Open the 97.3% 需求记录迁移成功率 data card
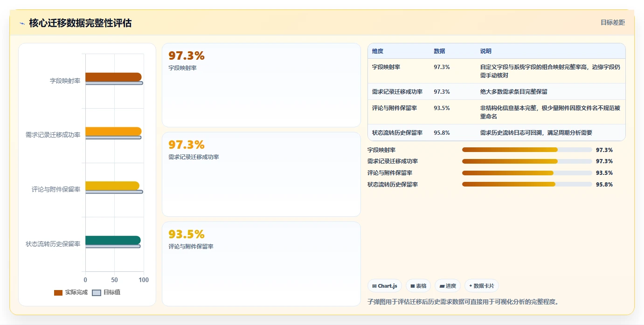This screenshot has height=325, width=644. tap(261, 174)
